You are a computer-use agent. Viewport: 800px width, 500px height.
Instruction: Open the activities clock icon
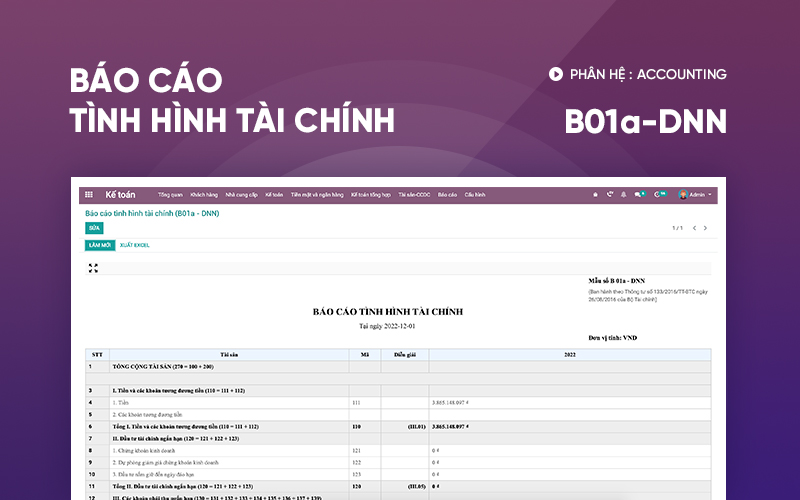point(659,194)
